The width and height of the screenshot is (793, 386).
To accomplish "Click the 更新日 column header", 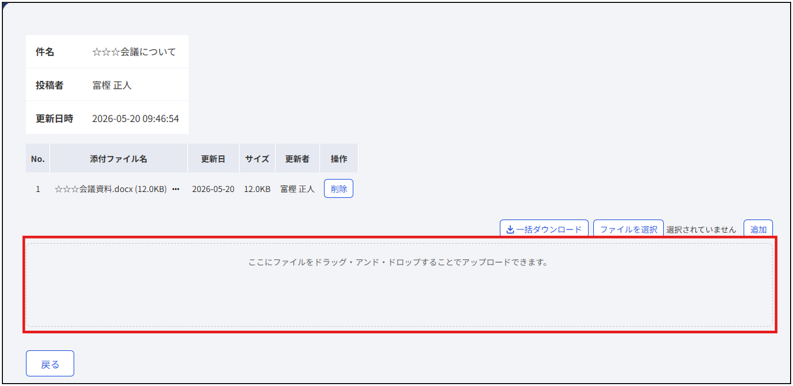I will click(213, 158).
